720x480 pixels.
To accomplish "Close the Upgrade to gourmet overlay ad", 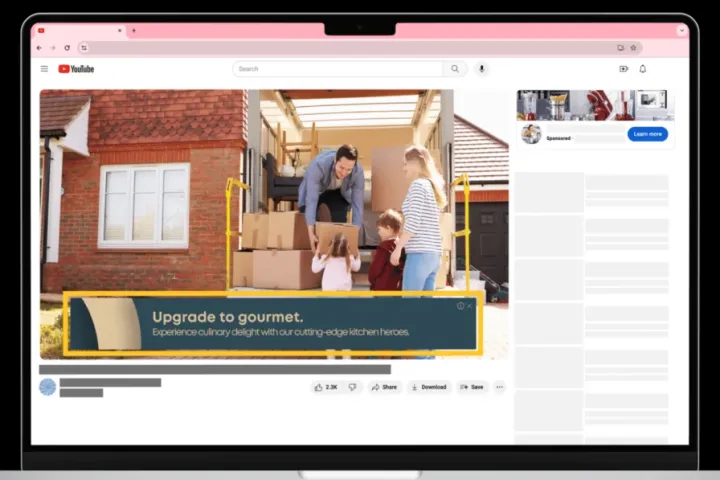I will tap(470, 306).
